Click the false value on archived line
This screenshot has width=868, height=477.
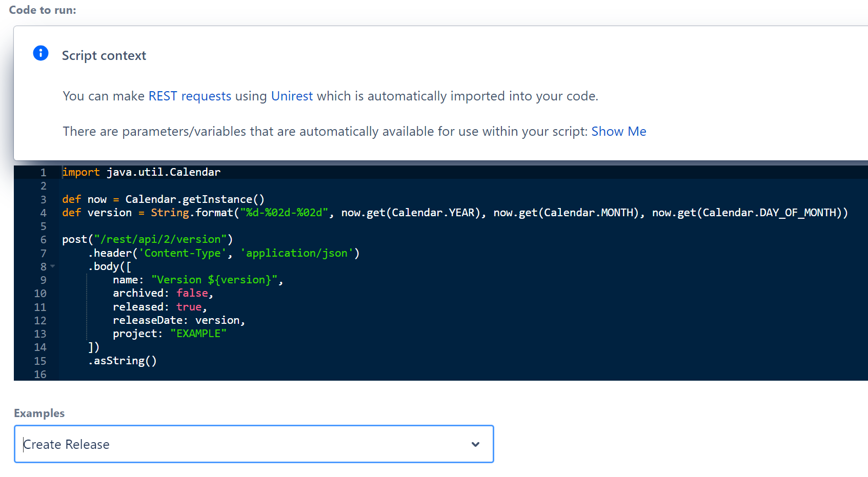pyautogui.click(x=192, y=293)
